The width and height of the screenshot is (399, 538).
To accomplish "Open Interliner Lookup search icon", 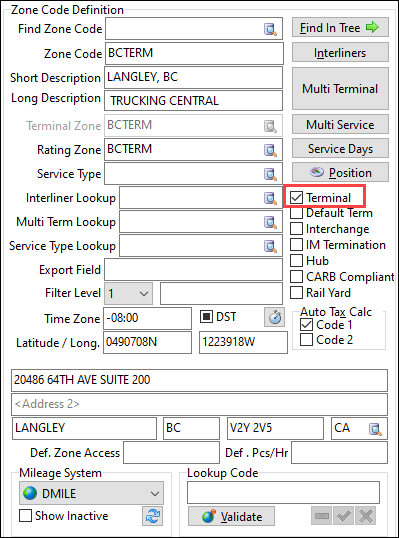I will click(270, 198).
